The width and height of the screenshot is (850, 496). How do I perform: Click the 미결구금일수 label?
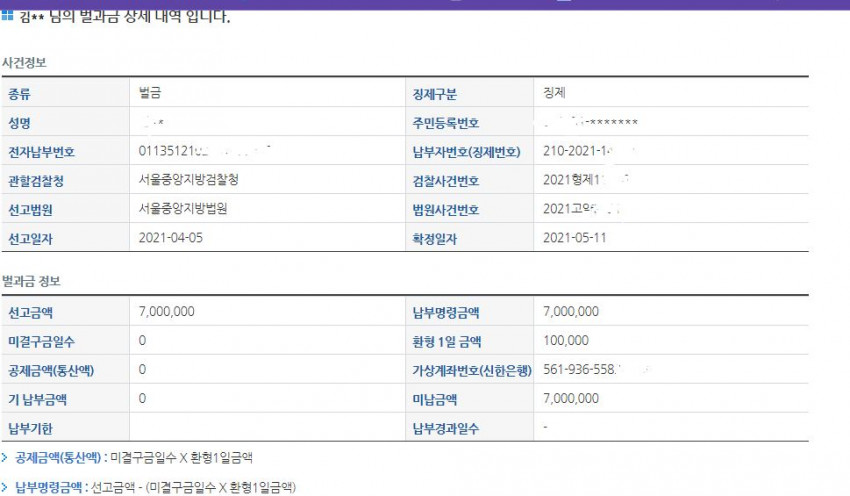(x=41, y=342)
